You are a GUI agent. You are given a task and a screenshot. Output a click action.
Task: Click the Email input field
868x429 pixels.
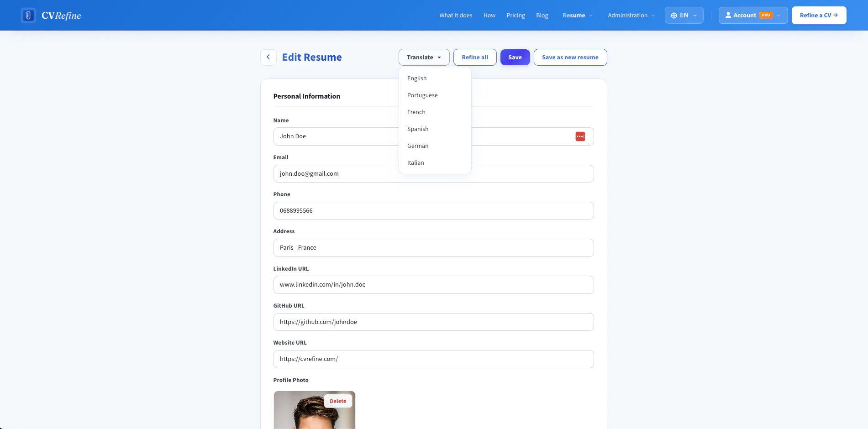click(x=434, y=174)
